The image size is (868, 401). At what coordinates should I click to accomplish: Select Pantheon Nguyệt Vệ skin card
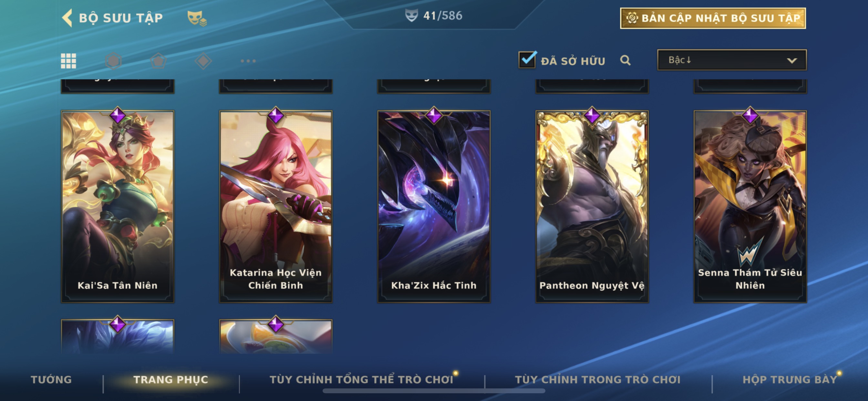point(592,206)
